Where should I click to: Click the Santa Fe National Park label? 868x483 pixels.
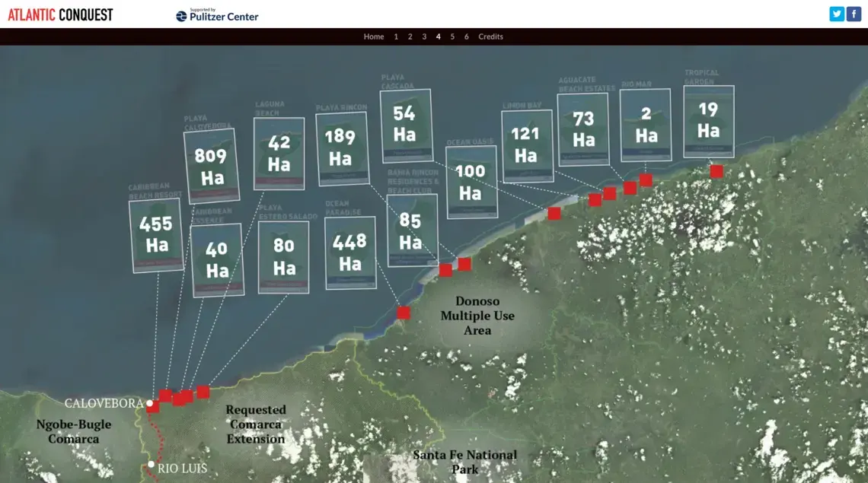click(465, 462)
